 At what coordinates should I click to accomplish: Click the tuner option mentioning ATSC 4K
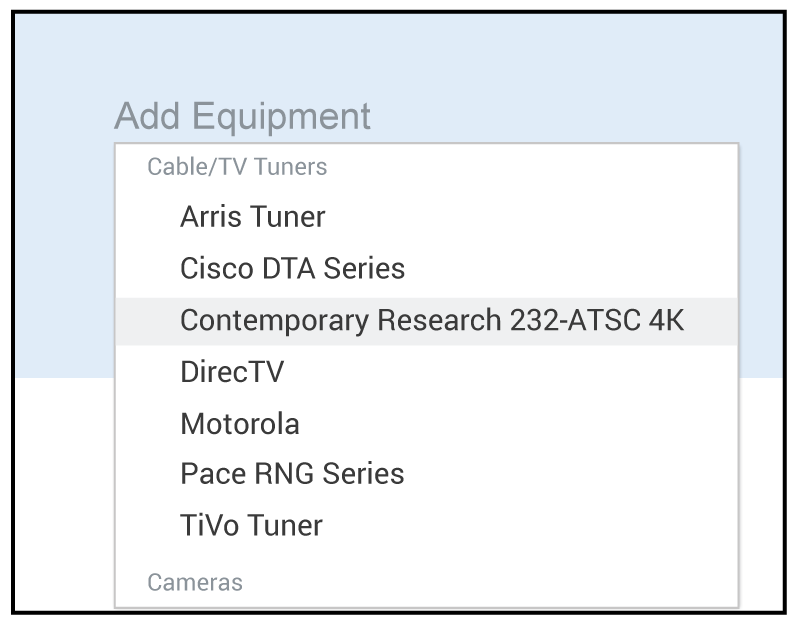[432, 321]
